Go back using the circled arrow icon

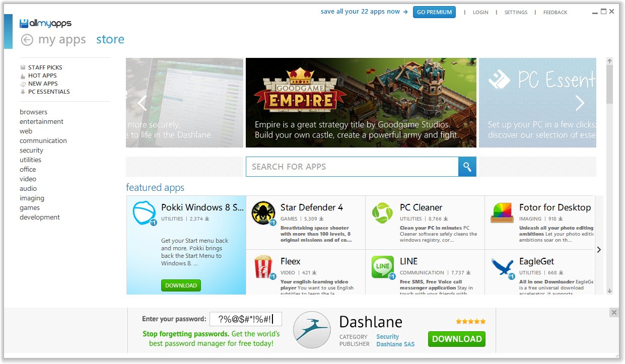[27, 40]
